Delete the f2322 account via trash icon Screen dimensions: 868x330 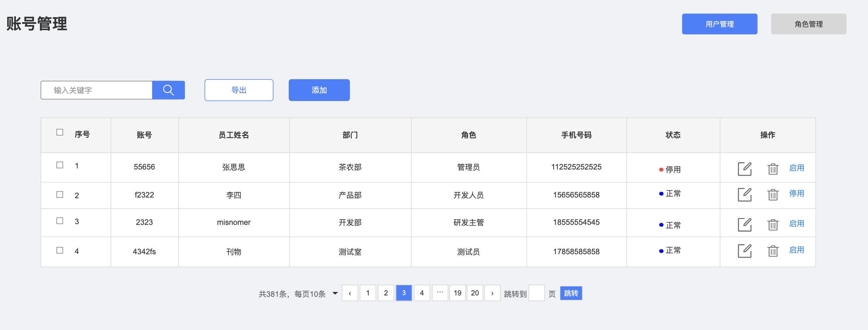(x=773, y=195)
